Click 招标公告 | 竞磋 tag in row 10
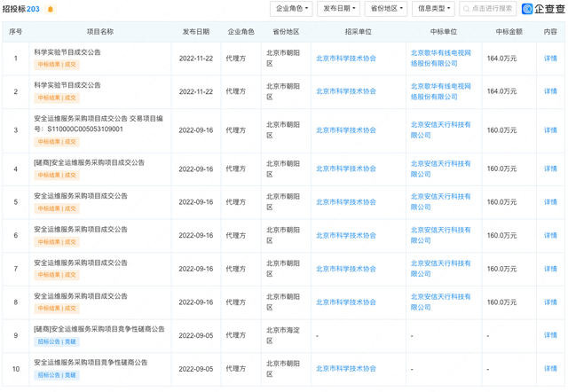This screenshot has width=568, height=392. coord(57,375)
